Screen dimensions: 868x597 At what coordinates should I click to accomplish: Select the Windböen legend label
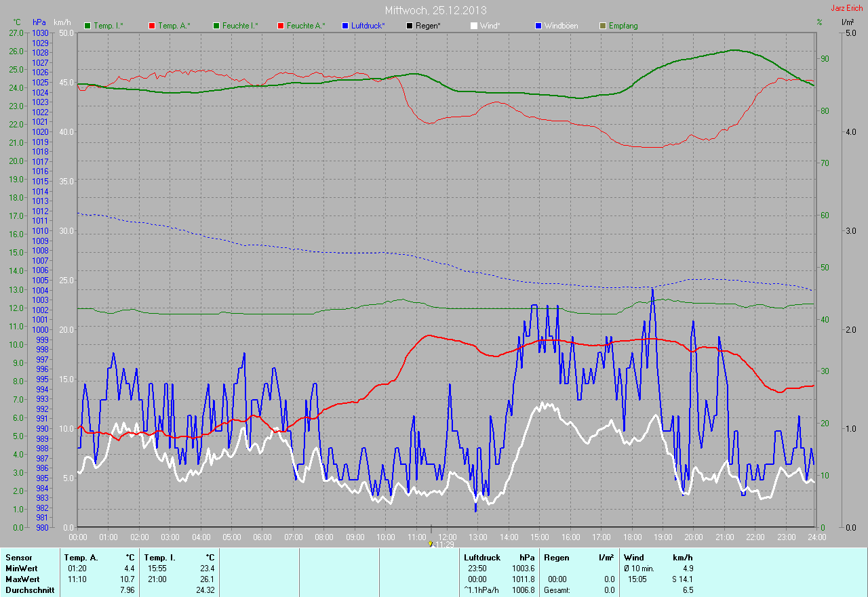tap(560, 26)
